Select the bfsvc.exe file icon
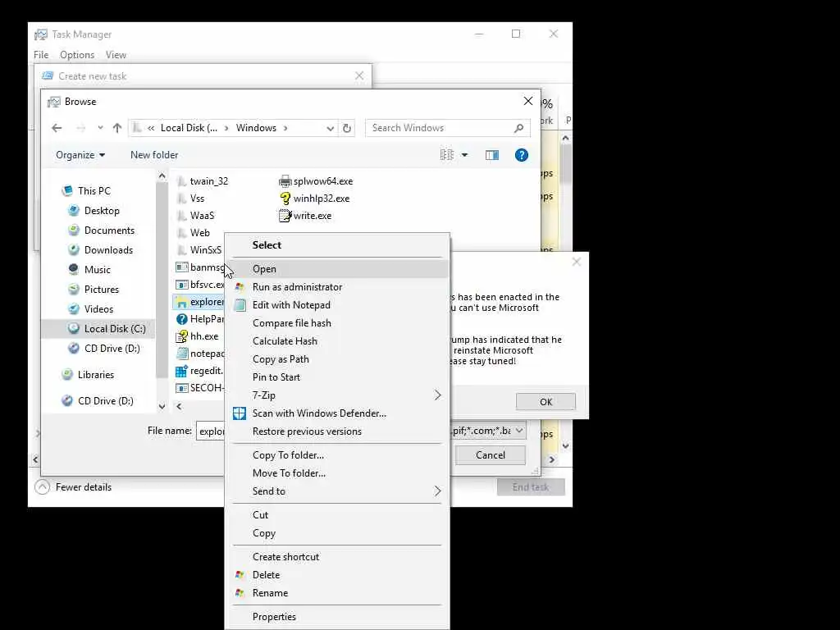840x630 pixels. click(x=181, y=285)
